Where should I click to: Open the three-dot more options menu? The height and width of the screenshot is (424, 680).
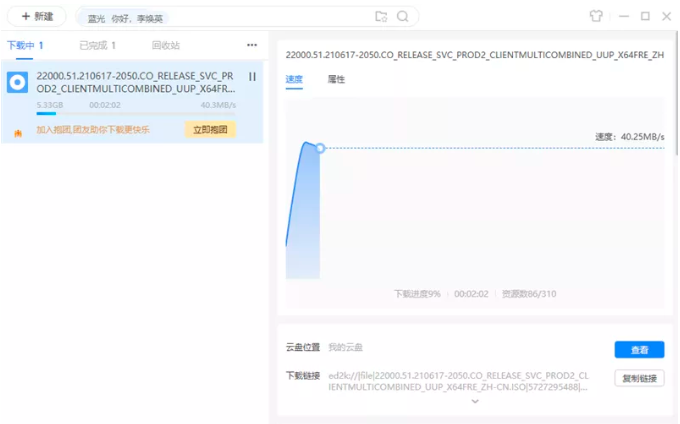(252, 45)
